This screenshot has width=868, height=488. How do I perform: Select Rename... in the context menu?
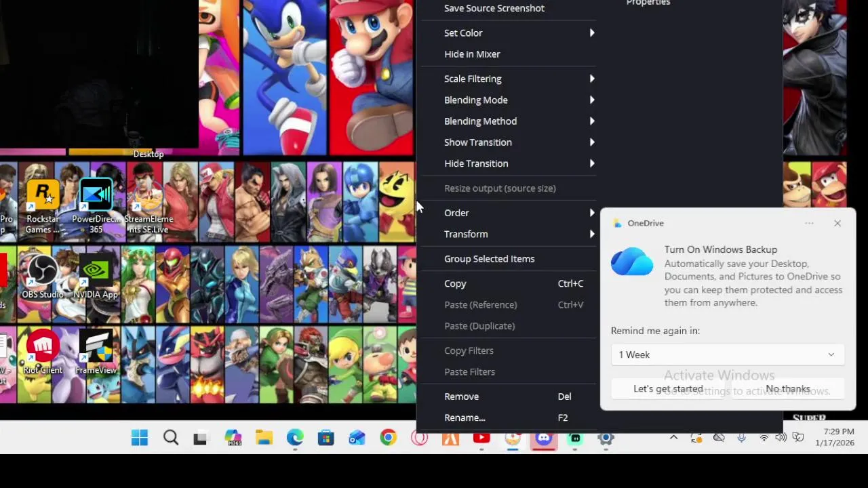pyautogui.click(x=465, y=418)
